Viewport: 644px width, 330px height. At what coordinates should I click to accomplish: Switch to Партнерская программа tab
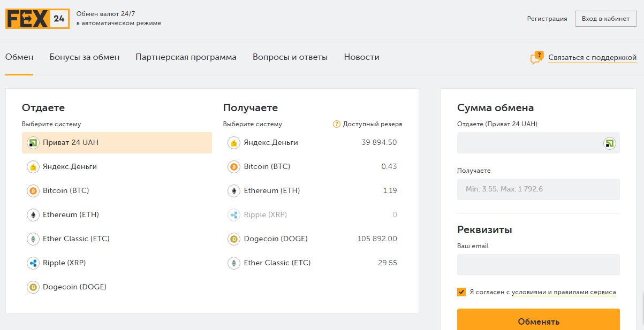click(x=186, y=57)
